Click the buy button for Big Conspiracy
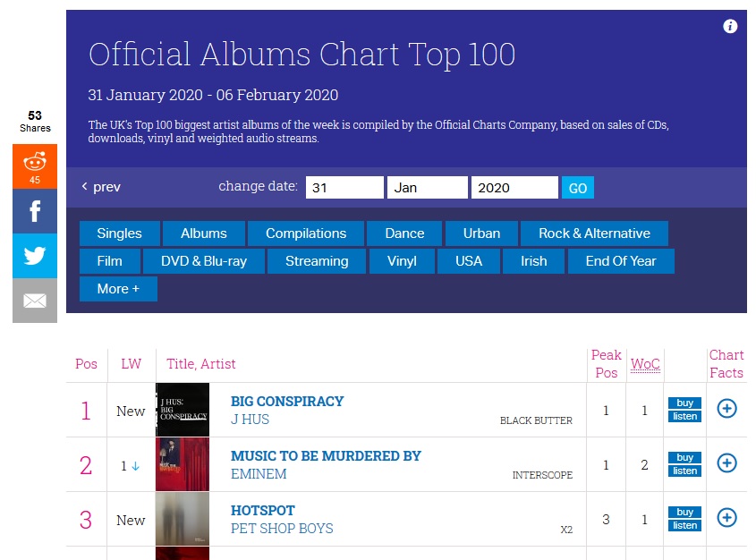756x560 pixels. click(x=684, y=403)
